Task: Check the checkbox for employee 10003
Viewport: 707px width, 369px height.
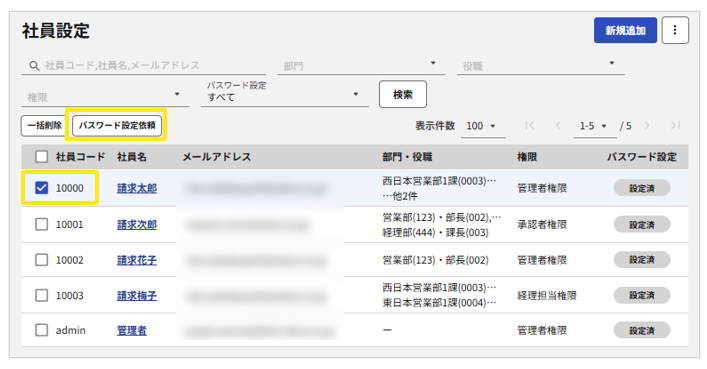Action: click(41, 295)
